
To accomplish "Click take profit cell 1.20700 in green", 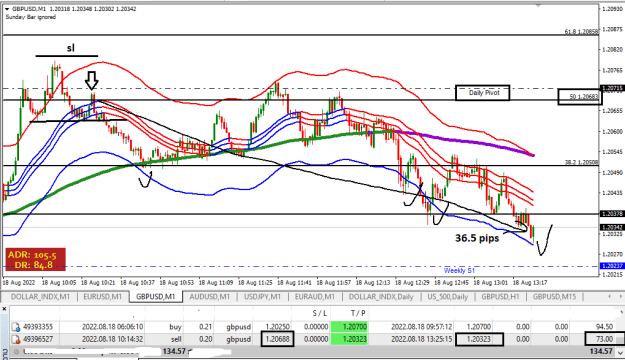I will 349,327.
